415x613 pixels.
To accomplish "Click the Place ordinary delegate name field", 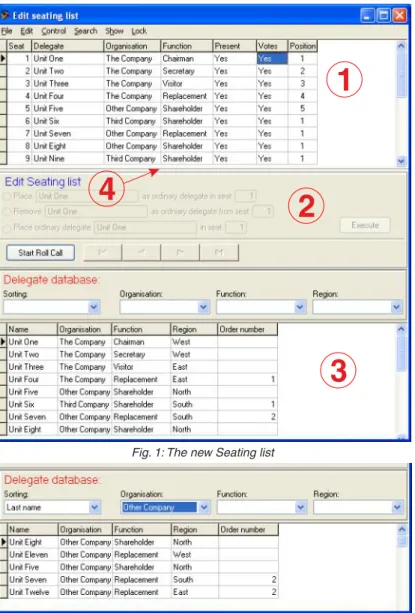I will coord(145,227).
